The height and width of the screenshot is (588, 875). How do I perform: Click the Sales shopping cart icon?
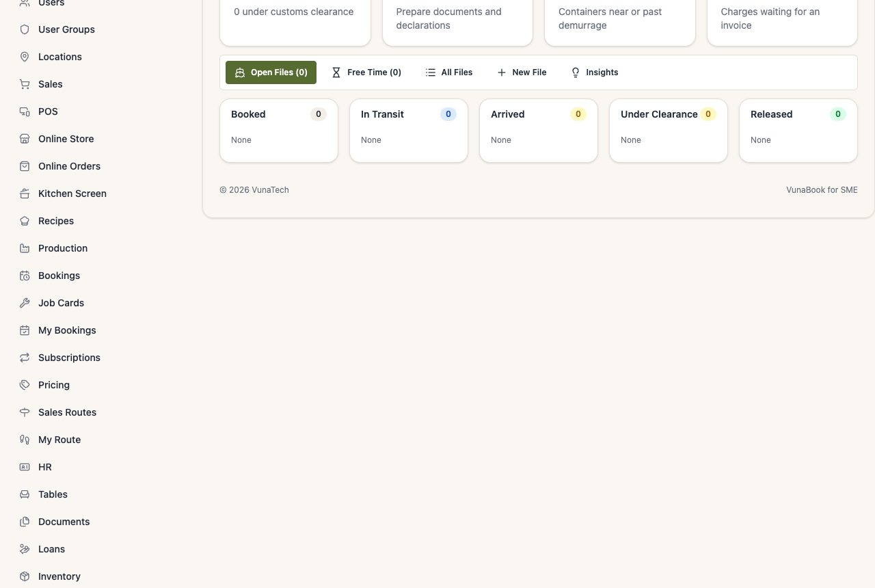click(25, 84)
